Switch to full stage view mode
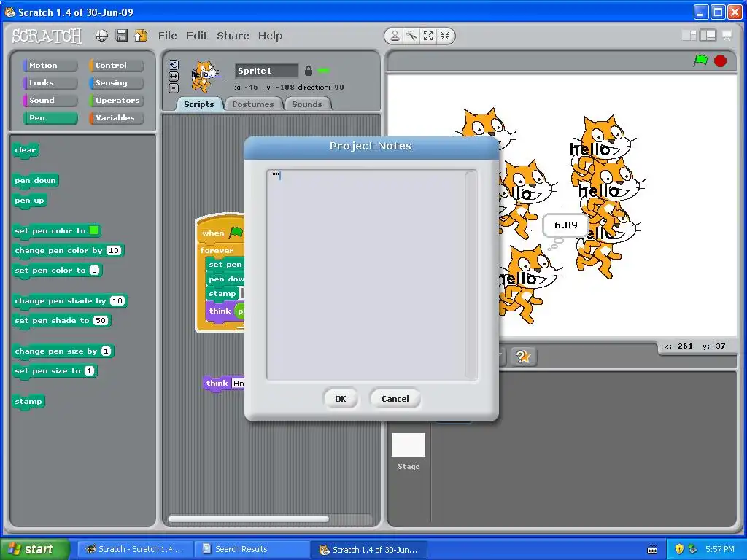Image resolution: width=747 pixels, height=560 pixels. (708, 35)
